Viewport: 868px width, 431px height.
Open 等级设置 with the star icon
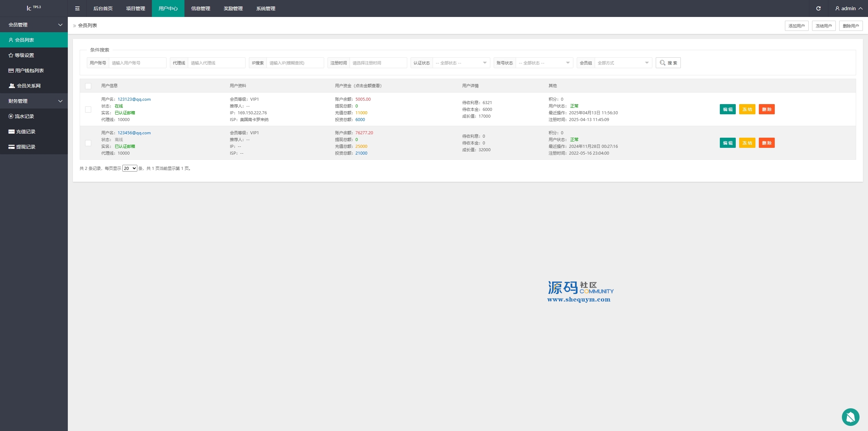[24, 55]
